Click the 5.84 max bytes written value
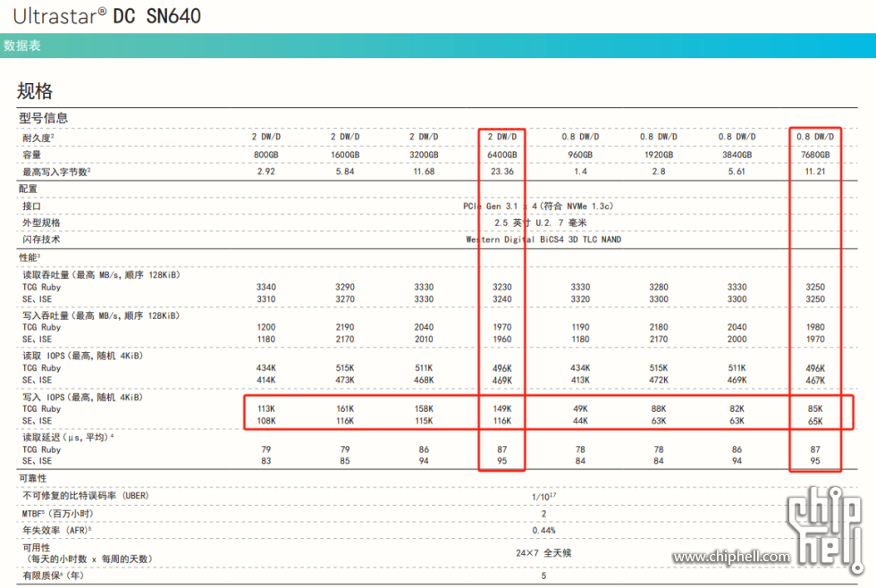 click(x=345, y=172)
